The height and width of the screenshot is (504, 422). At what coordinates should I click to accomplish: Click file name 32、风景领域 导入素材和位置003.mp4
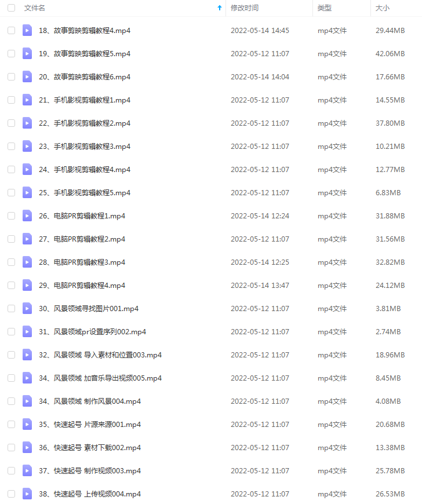(100, 355)
